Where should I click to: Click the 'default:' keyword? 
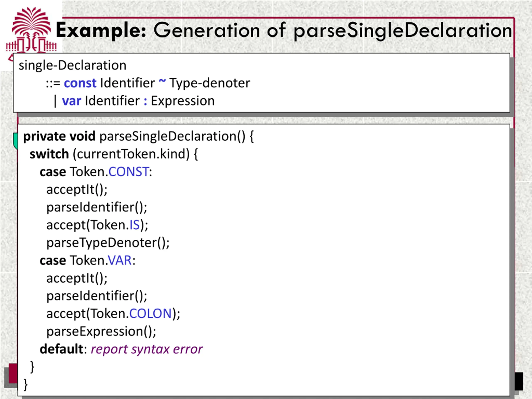tap(63, 349)
